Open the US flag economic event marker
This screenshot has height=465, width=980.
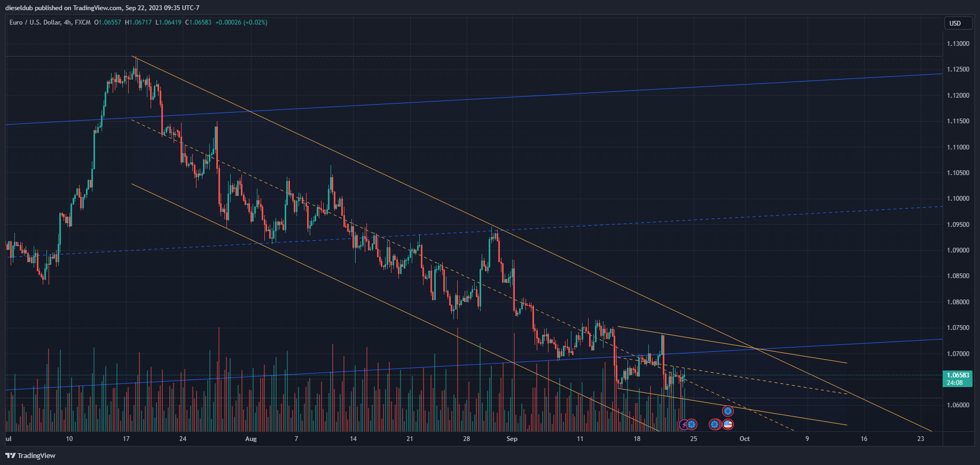point(727,424)
